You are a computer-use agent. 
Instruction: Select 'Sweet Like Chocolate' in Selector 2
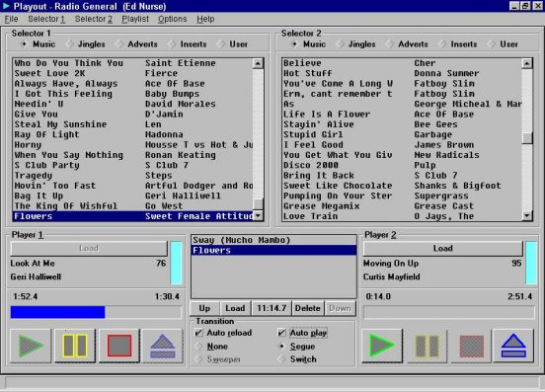pos(403,186)
